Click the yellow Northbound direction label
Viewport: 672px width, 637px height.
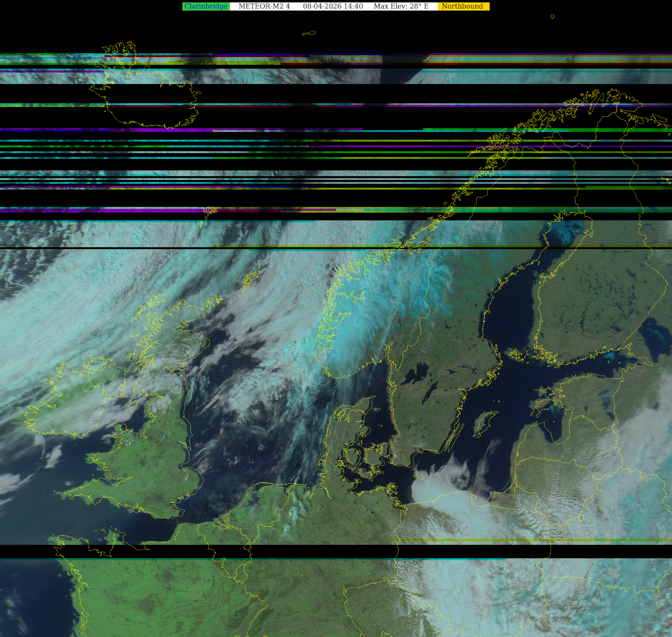pos(463,6)
